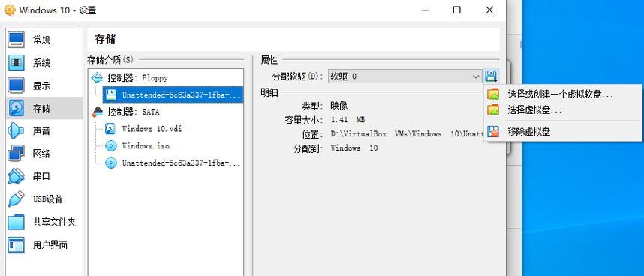The image size is (644, 276).
Task: Open the 显示 settings category
Action: (x=44, y=85)
